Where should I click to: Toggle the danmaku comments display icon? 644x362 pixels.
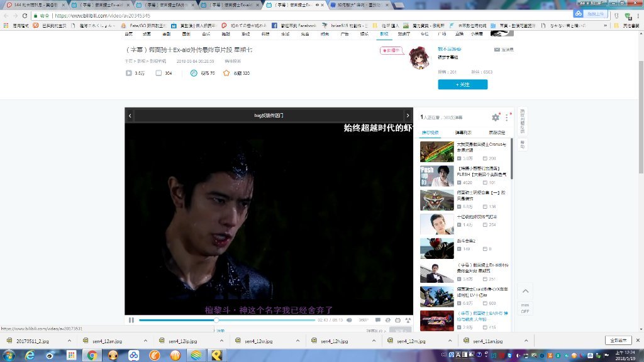click(x=377, y=320)
